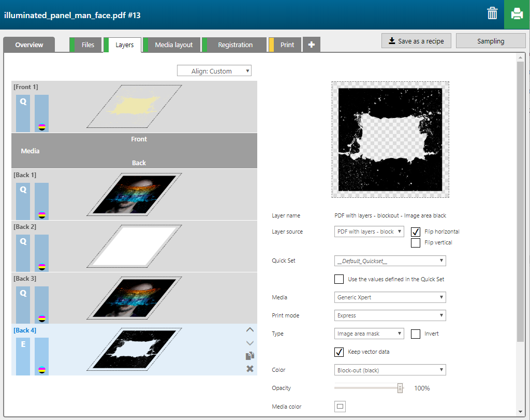Move Back 4 layer up with chevron
The height and width of the screenshot is (420, 530).
pyautogui.click(x=249, y=329)
